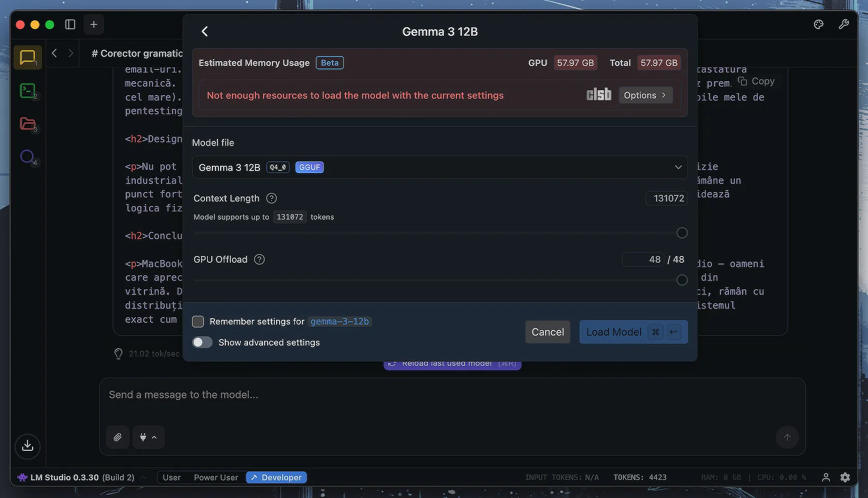The image size is (868, 498).
Task: Open the wrench settings icon
Action: tap(844, 24)
